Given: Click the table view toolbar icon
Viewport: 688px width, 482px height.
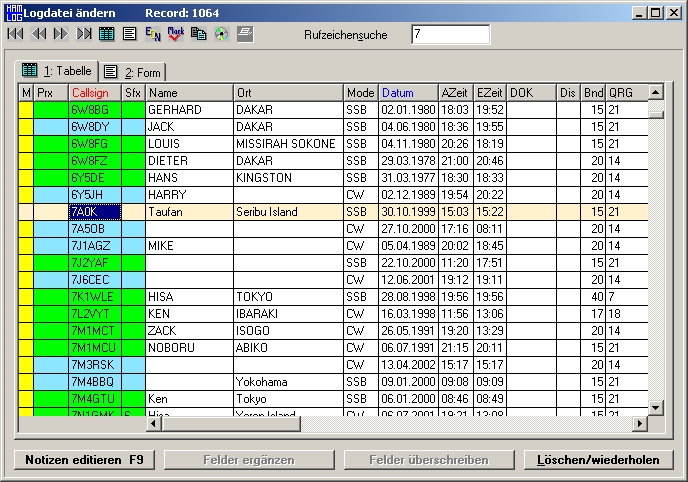Looking at the screenshot, I should tap(107, 34).
